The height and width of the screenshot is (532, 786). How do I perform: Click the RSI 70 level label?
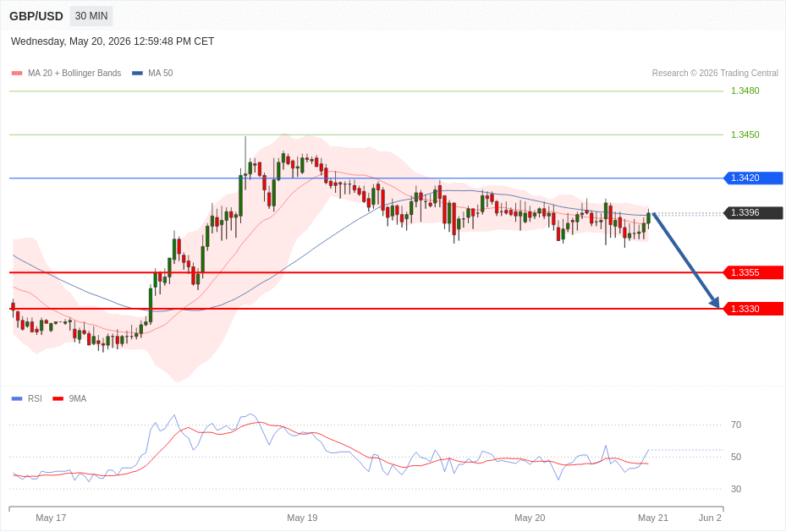(x=736, y=425)
